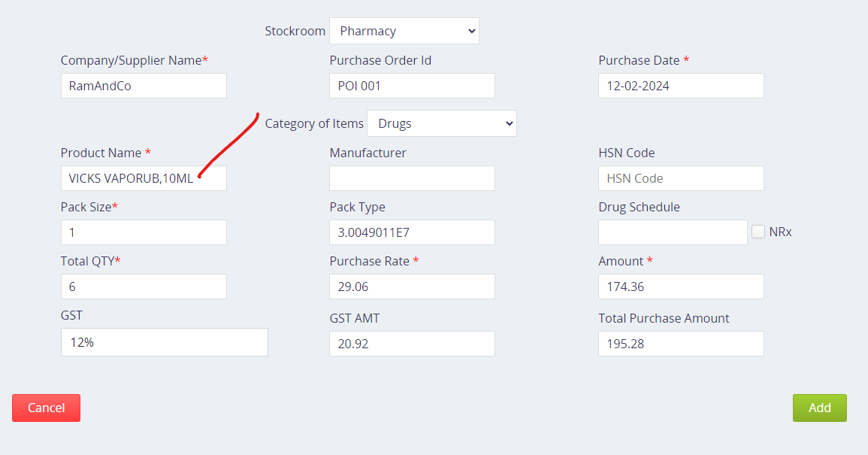Focus the GST AMT field
The width and height of the screenshot is (868, 455).
click(412, 344)
